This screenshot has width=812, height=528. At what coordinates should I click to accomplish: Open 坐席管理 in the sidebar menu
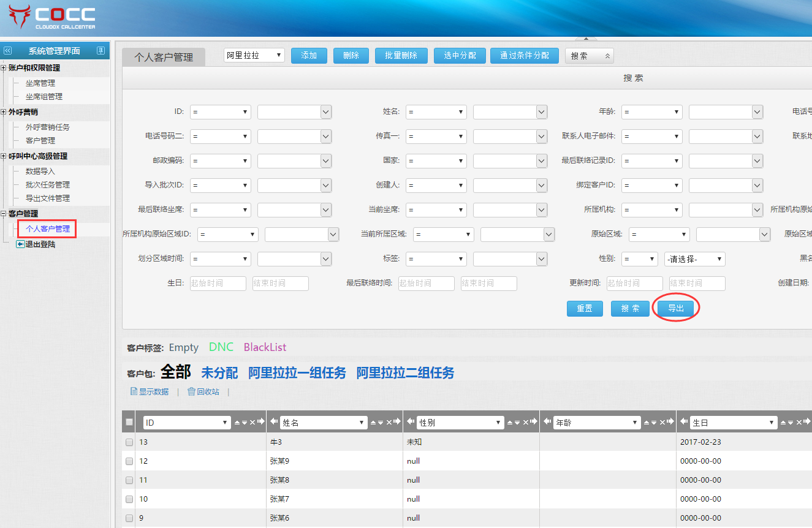point(40,83)
